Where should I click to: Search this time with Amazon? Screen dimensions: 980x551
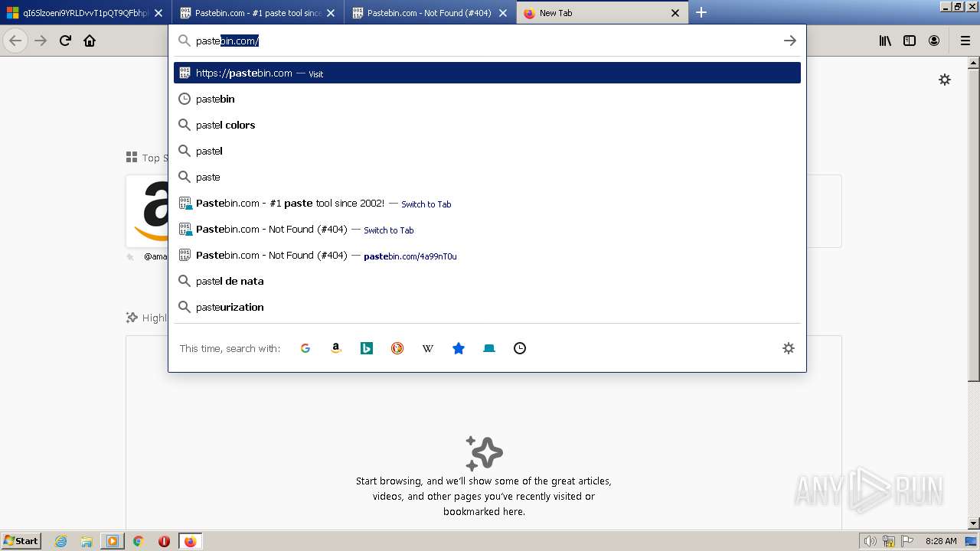point(336,348)
